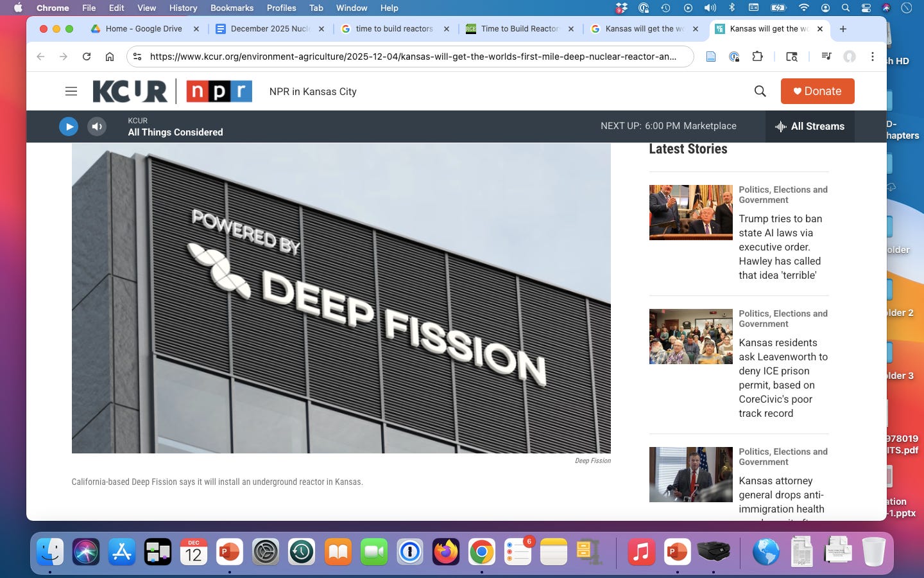This screenshot has width=924, height=578.
Task: Click the KCUR logo
Action: pyautogui.click(x=130, y=91)
